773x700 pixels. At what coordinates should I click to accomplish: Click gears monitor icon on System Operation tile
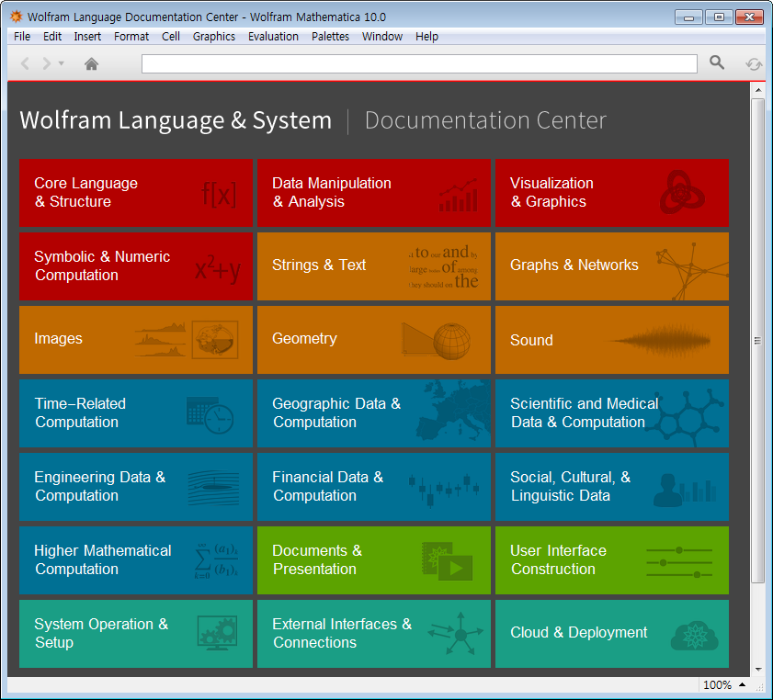218,633
